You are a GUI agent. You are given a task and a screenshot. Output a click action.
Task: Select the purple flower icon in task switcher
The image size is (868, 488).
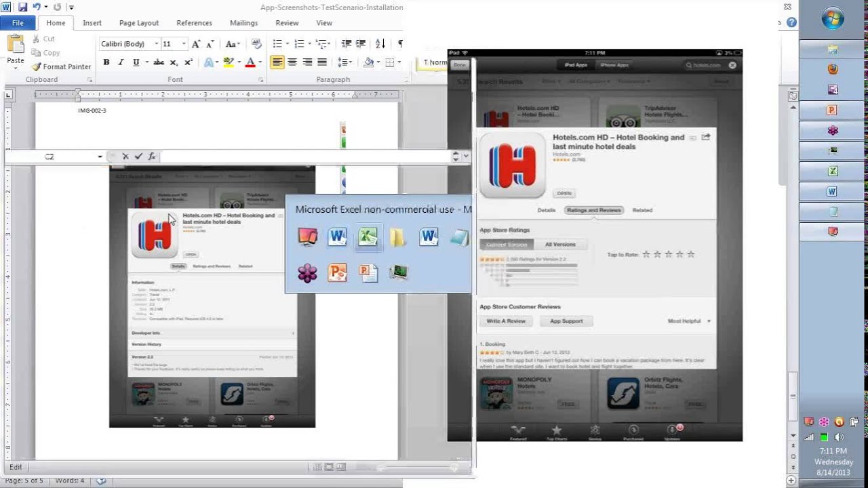click(x=307, y=272)
